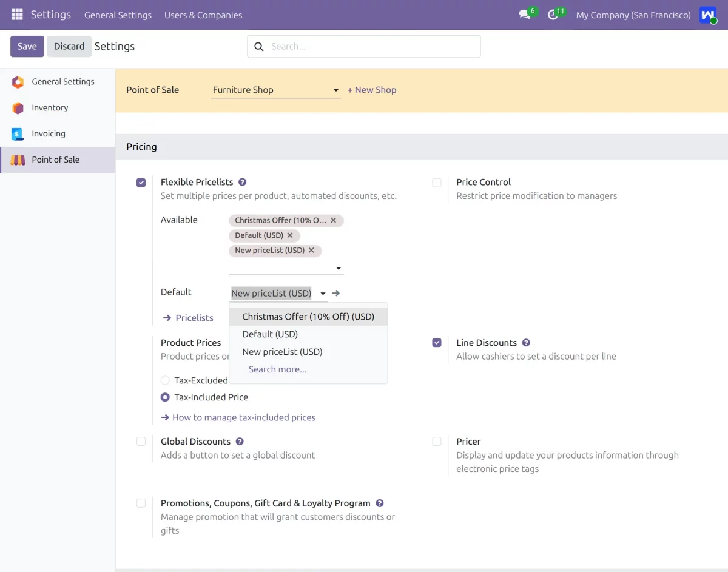Open the Pricelists link
The width and height of the screenshot is (728, 572).
(x=188, y=318)
